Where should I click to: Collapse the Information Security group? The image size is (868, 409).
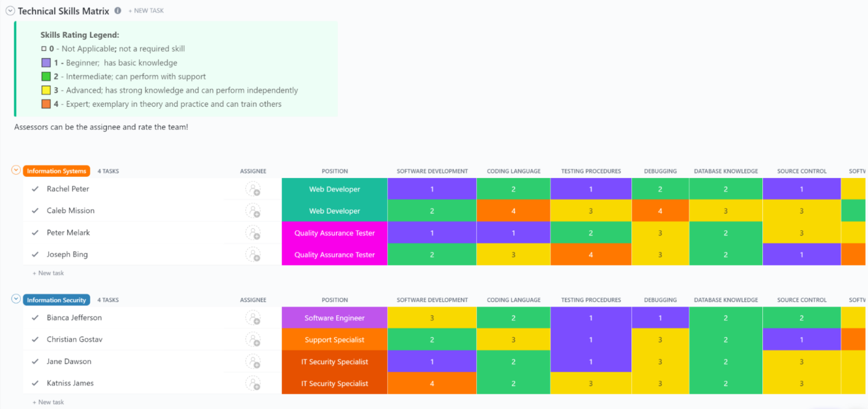point(16,299)
